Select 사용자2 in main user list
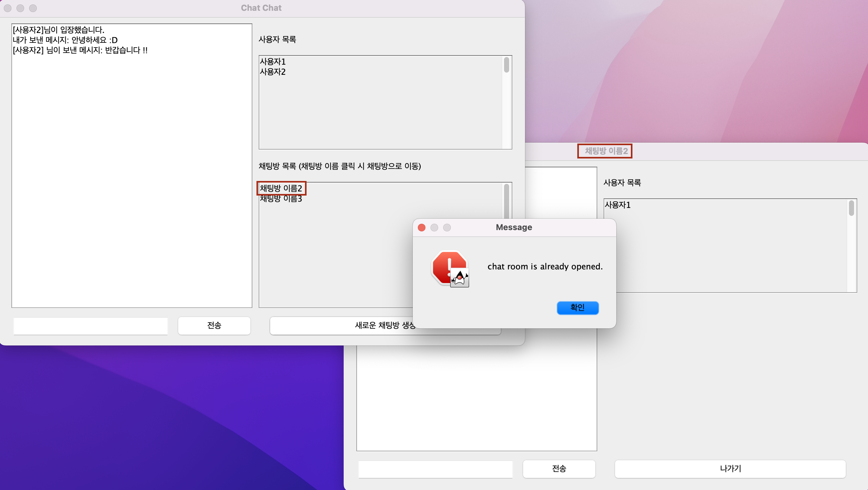Viewport: 868px width, 490px height. tap(273, 72)
